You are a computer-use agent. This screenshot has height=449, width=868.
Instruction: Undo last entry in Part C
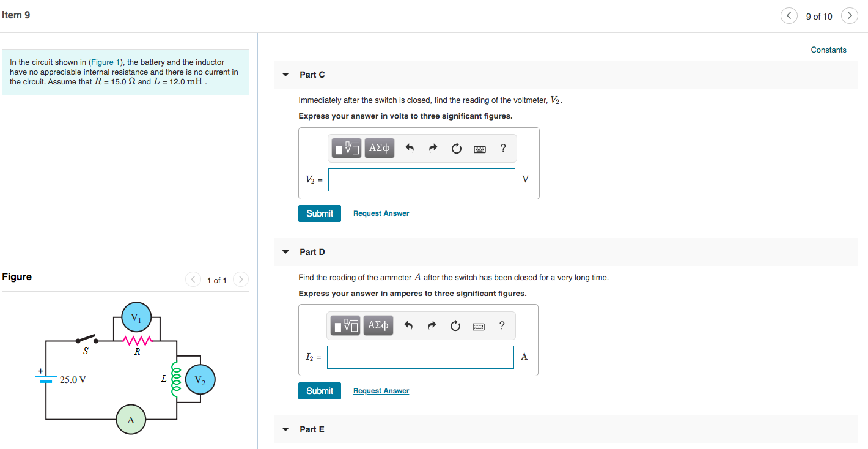tap(410, 148)
